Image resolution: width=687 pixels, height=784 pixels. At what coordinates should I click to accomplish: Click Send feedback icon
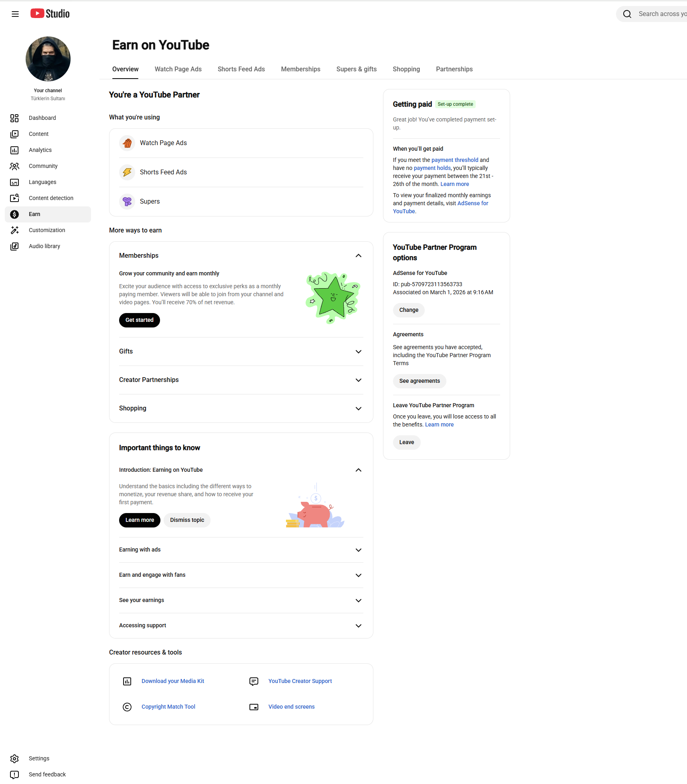coord(14,774)
